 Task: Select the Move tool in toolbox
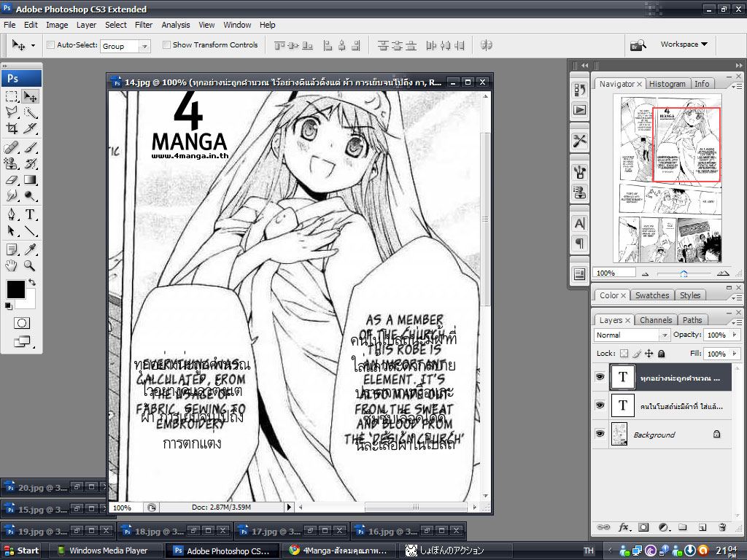coord(31,97)
